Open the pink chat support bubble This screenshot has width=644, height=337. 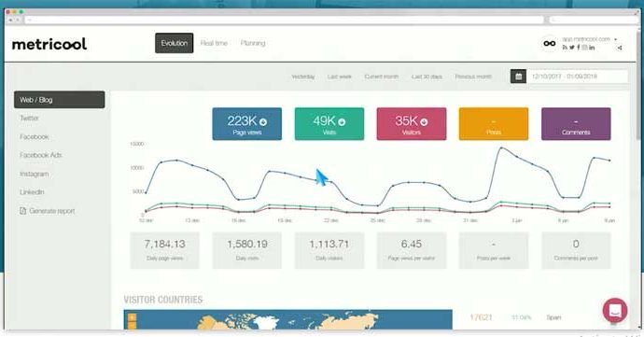pyautogui.click(x=615, y=310)
